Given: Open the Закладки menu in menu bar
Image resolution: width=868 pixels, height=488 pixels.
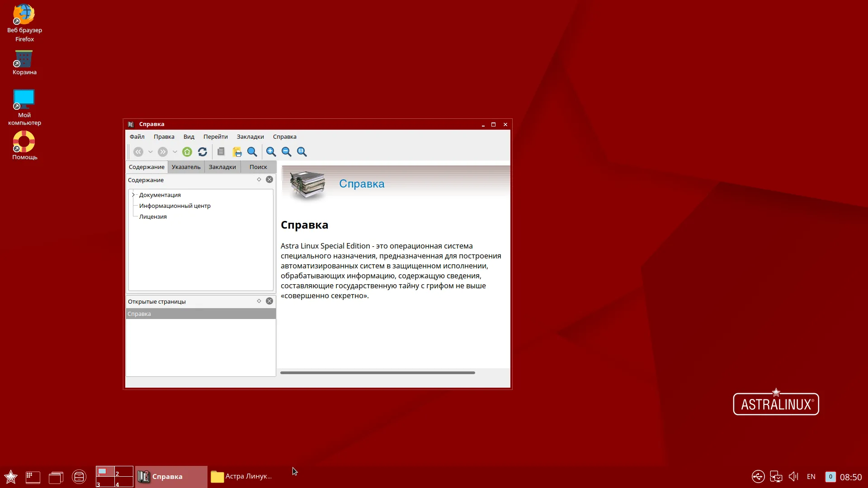Looking at the screenshot, I should click(x=250, y=137).
